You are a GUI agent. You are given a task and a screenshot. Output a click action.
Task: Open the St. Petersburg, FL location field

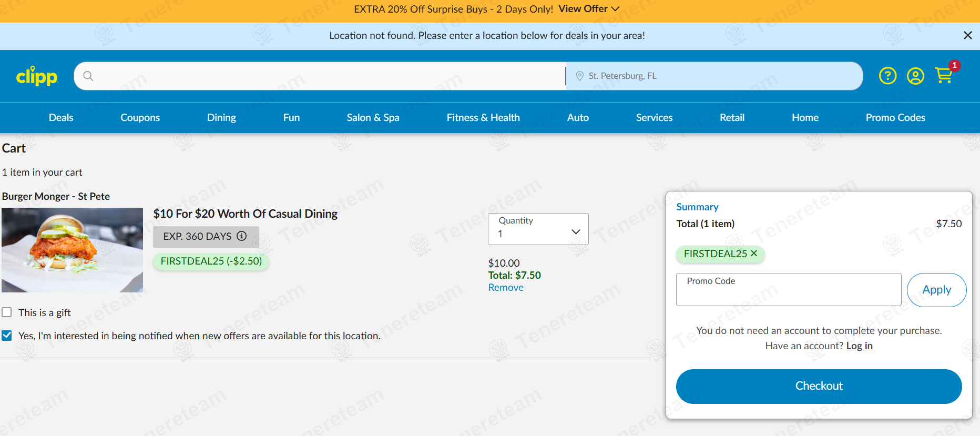tap(714, 76)
